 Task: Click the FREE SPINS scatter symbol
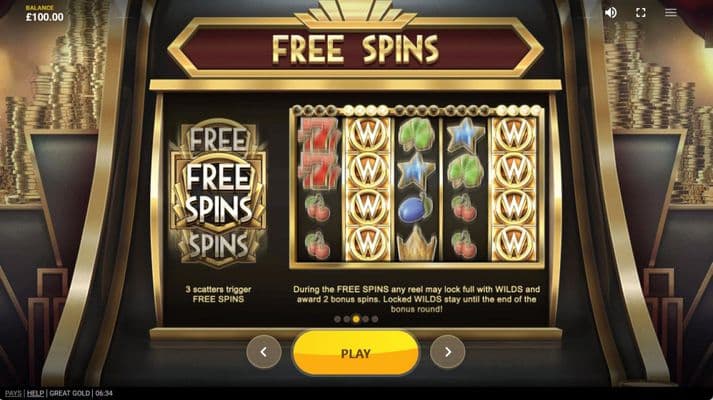coord(218,192)
